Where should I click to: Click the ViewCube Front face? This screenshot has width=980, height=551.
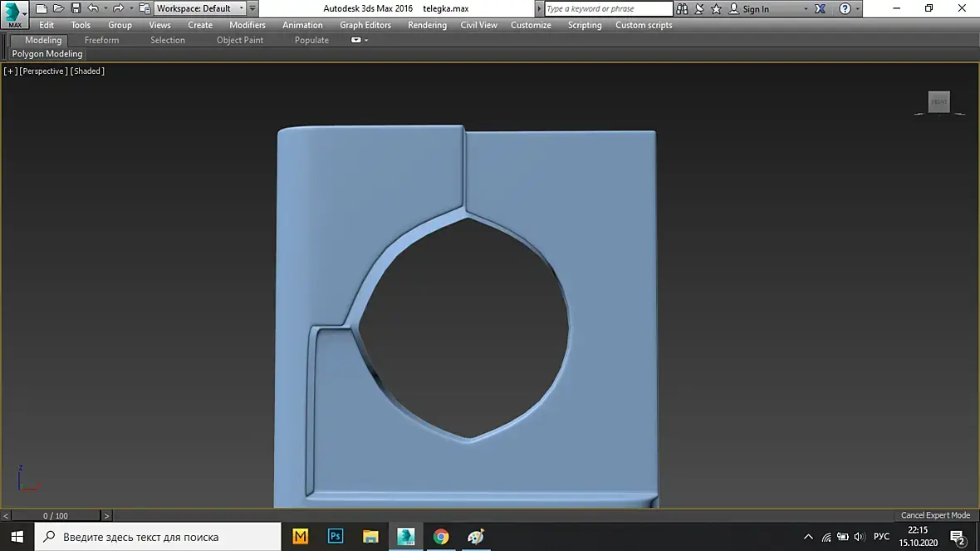tap(938, 101)
